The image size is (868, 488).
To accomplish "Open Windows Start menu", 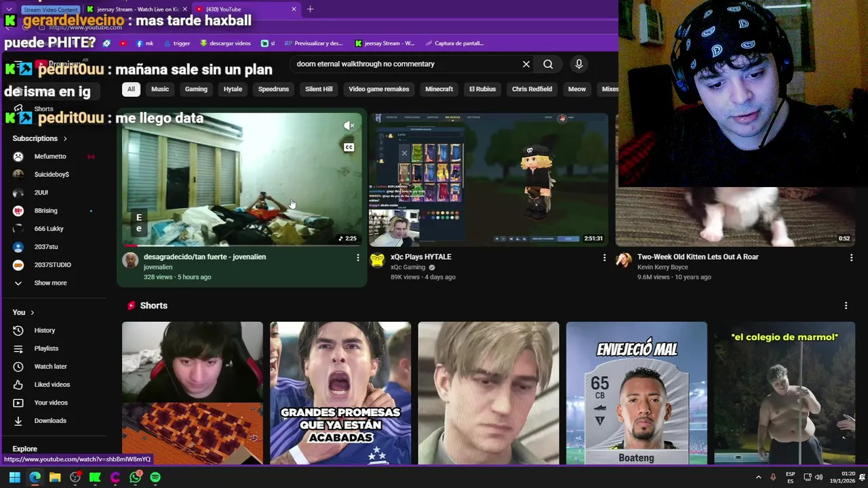I will (x=14, y=477).
